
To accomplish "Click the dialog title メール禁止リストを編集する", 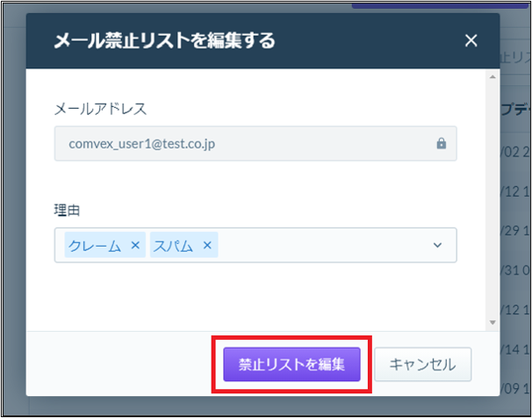I will point(164,40).
